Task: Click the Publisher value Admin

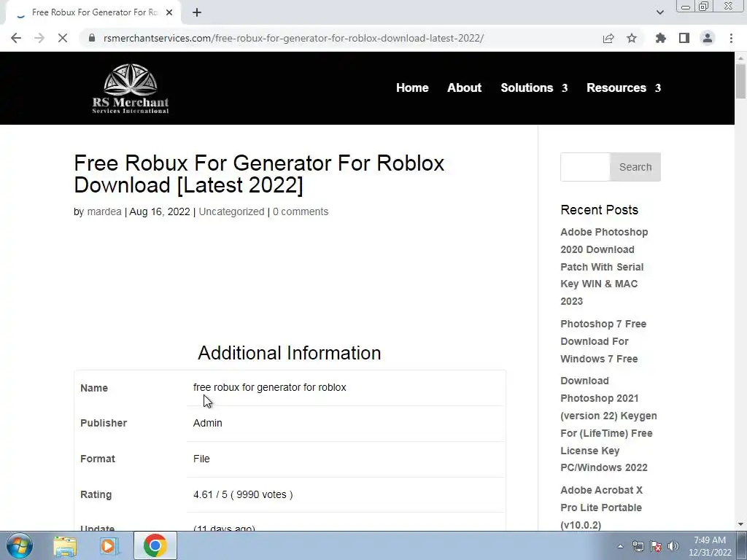Action: pyautogui.click(x=208, y=423)
